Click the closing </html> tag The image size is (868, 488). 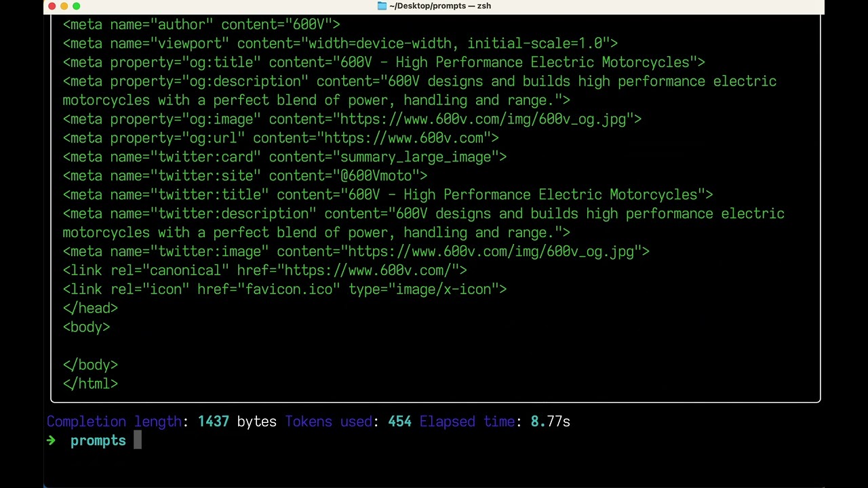click(90, 385)
